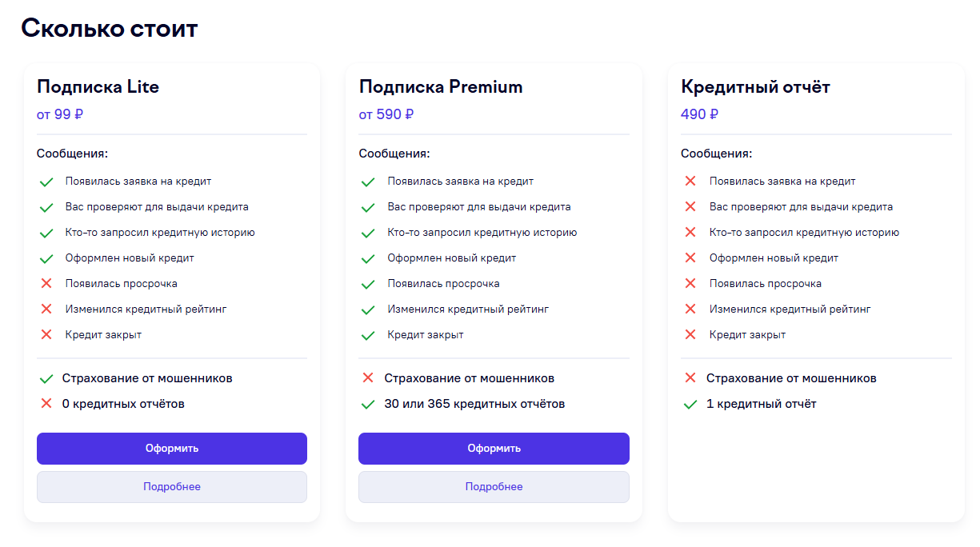
Task: Click green check next to '1 кредитный отчёт'
Action: pyautogui.click(x=690, y=404)
